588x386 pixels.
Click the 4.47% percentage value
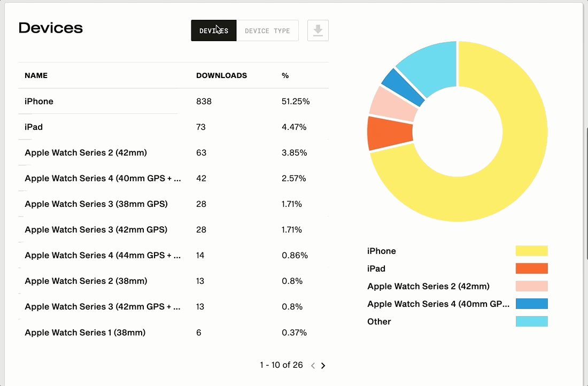[294, 127]
